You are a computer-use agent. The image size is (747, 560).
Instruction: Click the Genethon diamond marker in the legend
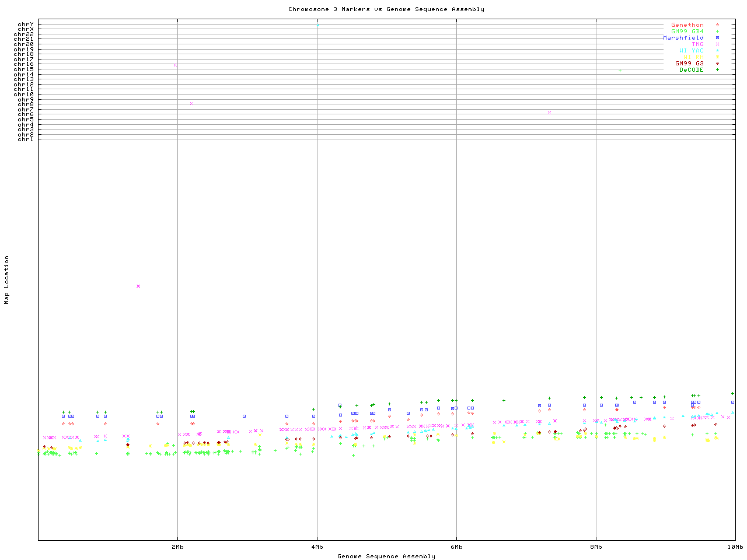click(x=717, y=25)
